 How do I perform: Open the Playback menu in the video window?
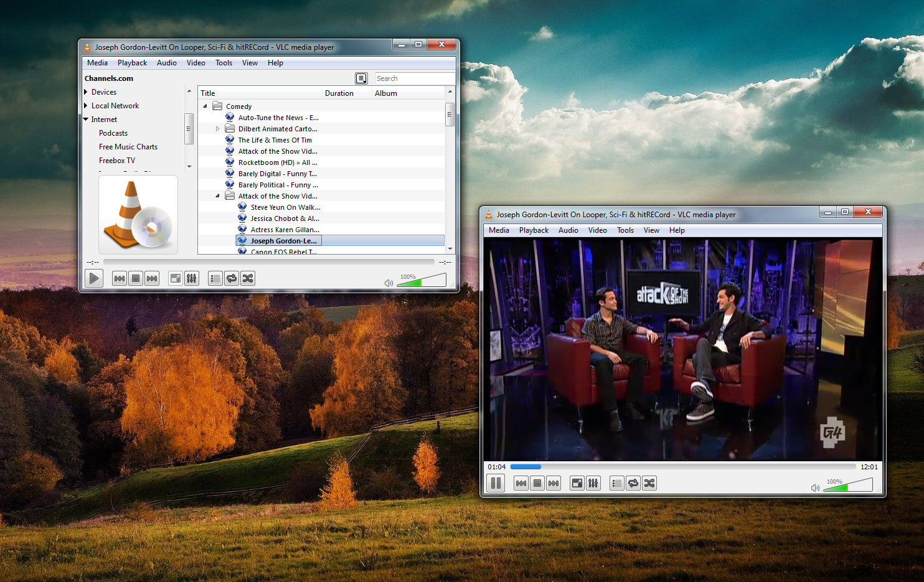coord(534,230)
